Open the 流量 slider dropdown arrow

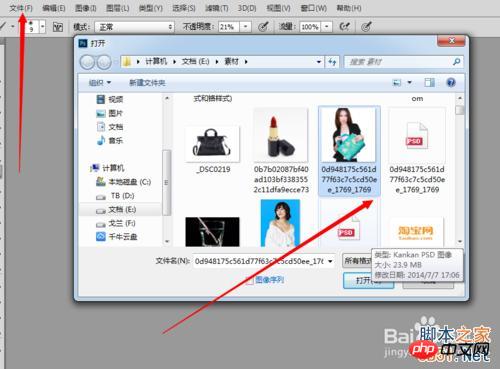[327, 27]
